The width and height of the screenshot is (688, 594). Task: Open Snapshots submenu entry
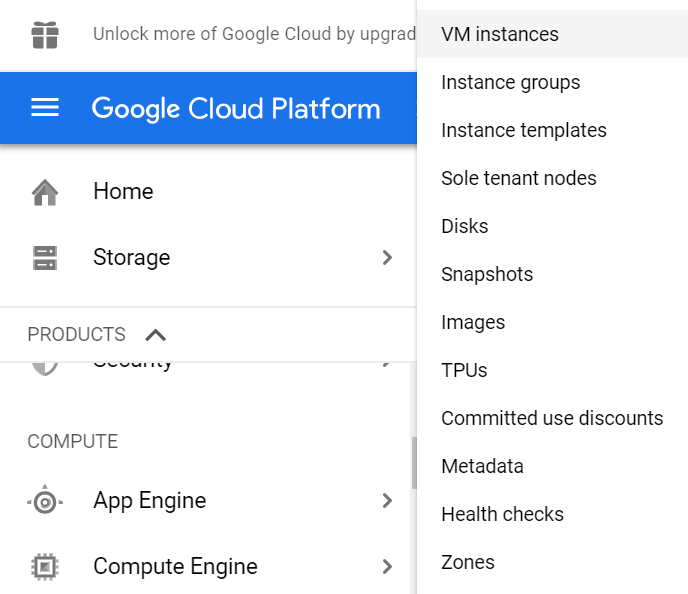(487, 274)
